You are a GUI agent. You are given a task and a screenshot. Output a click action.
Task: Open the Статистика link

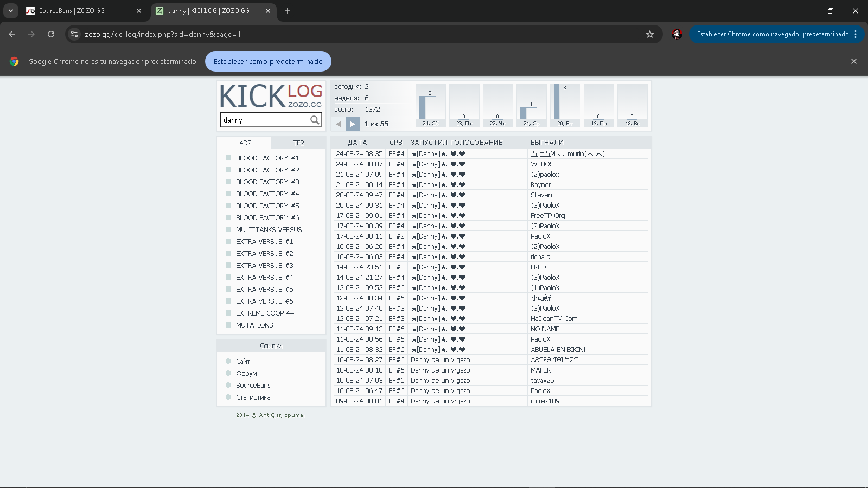[253, 397]
